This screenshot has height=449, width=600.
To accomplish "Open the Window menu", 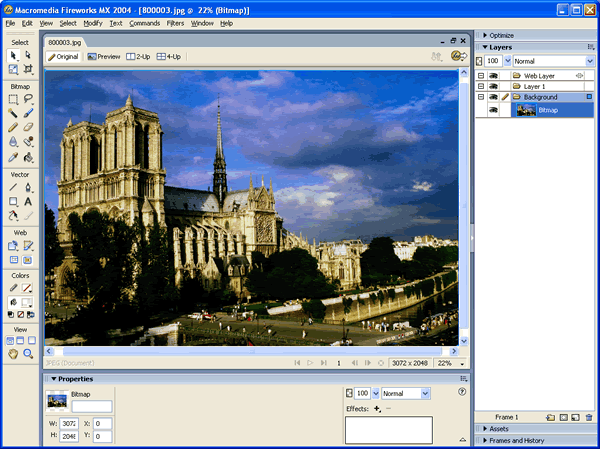I will (202, 23).
